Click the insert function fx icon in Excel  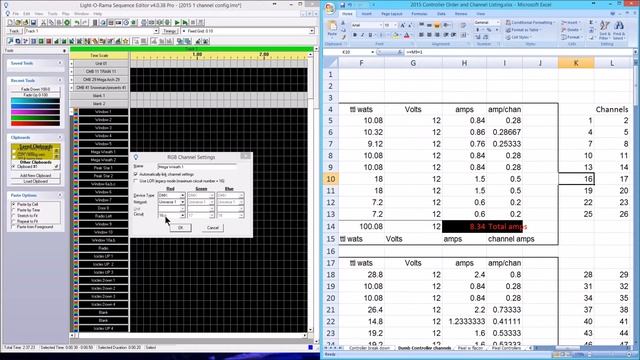400,52
